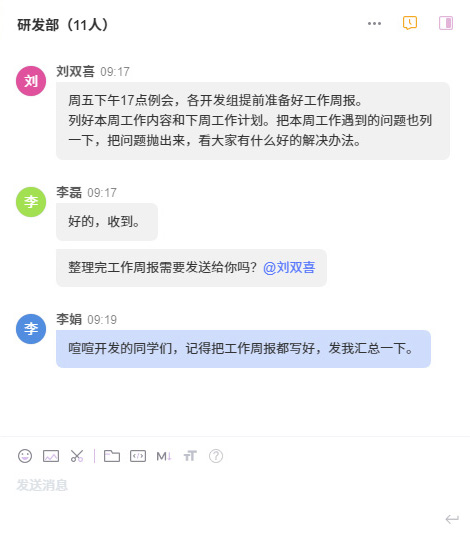Screen dimensions: 470x537
Task: Click 李娟's blue avatar
Action: (31, 329)
